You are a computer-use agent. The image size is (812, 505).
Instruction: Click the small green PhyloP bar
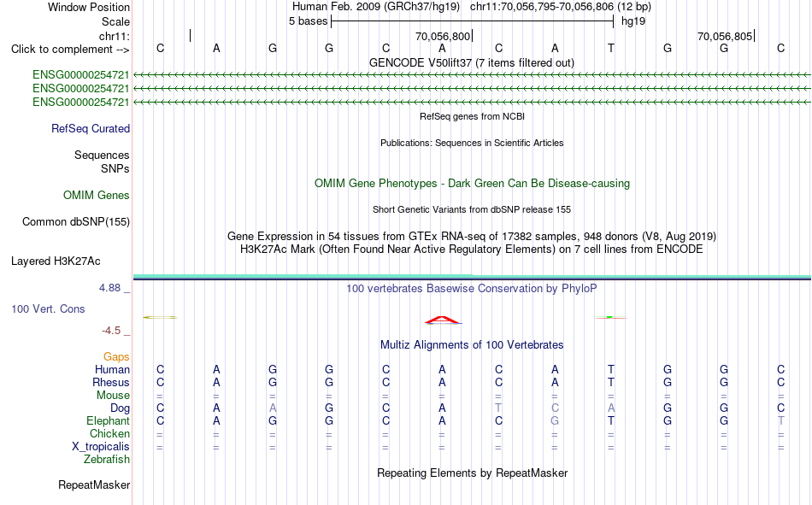(x=609, y=317)
